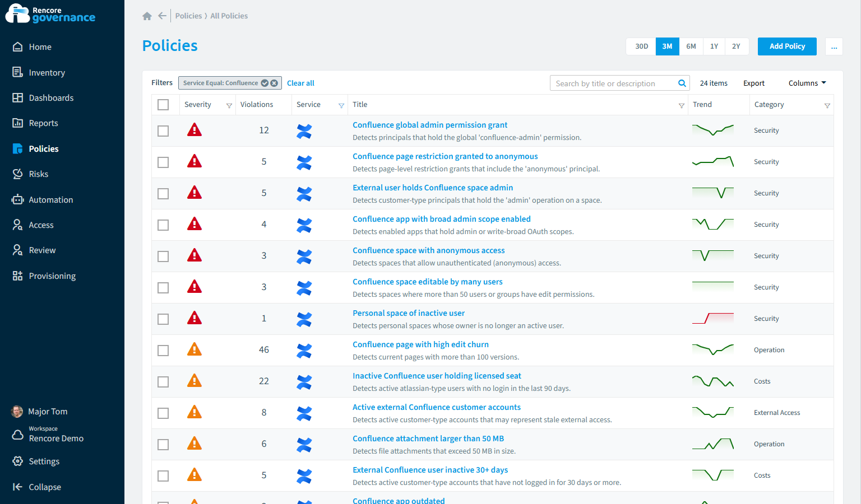
Task: Check the global admin permission grant row
Action: click(x=163, y=131)
